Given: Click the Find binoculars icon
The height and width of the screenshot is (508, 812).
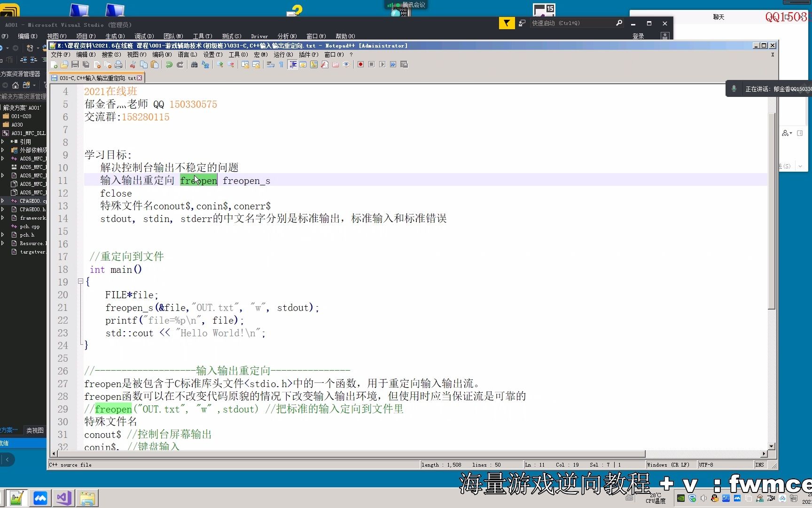Looking at the screenshot, I should pos(194,64).
